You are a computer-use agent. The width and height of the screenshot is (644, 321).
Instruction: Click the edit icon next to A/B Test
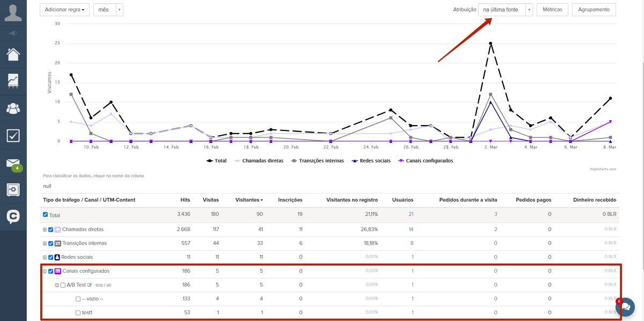point(90,285)
